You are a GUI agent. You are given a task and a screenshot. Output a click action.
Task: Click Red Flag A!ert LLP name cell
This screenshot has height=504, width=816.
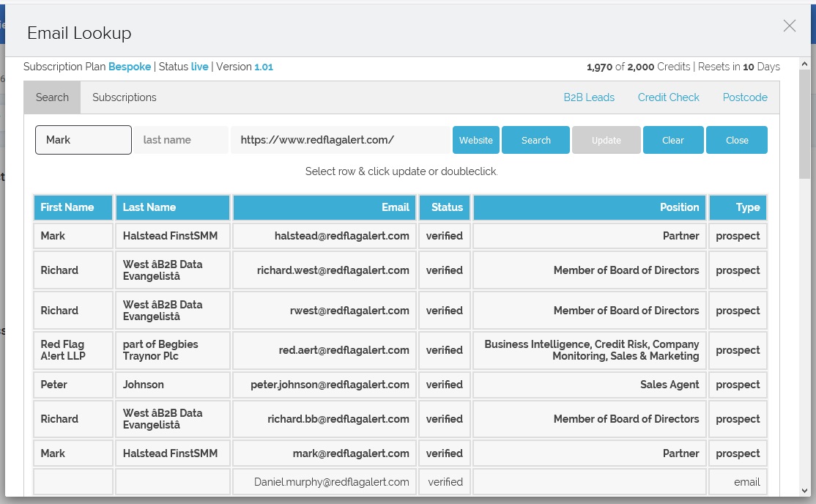(73, 350)
